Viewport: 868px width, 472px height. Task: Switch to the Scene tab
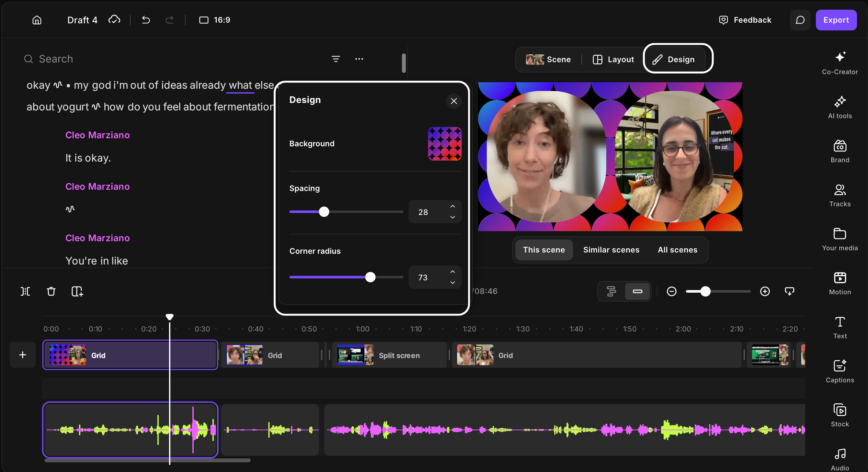pyautogui.click(x=548, y=59)
